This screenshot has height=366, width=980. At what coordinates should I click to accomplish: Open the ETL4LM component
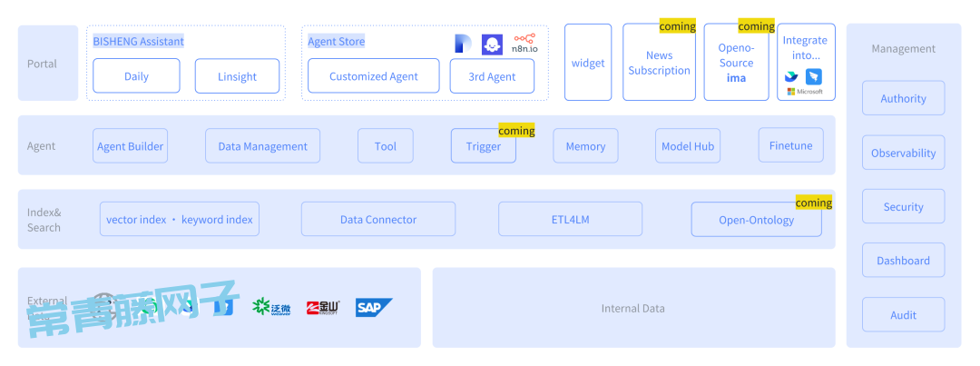pyautogui.click(x=570, y=220)
